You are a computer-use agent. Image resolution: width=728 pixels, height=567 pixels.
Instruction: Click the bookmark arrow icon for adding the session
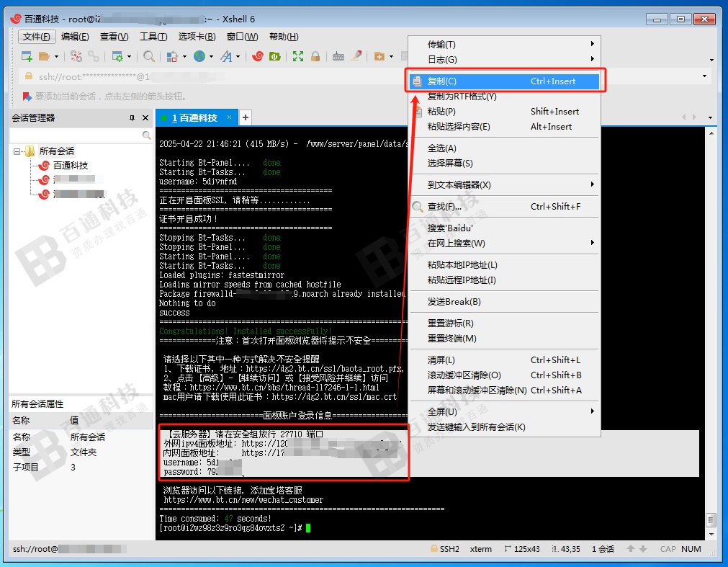[x=27, y=96]
